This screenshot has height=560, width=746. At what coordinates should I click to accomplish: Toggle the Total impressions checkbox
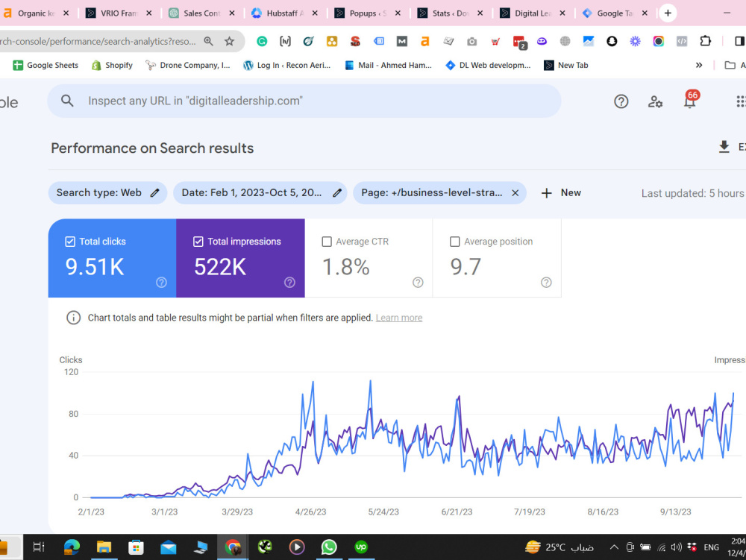198,242
